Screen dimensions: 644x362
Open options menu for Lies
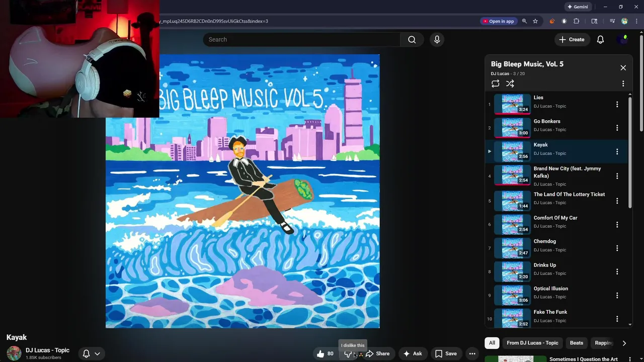click(x=617, y=105)
